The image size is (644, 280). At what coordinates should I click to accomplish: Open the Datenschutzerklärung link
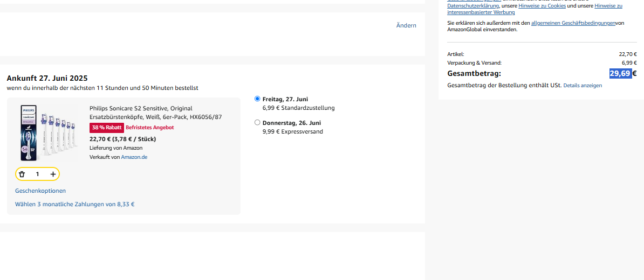pos(473,6)
